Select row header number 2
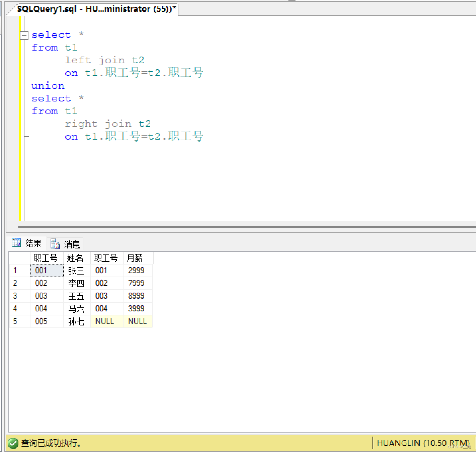 tap(19, 283)
